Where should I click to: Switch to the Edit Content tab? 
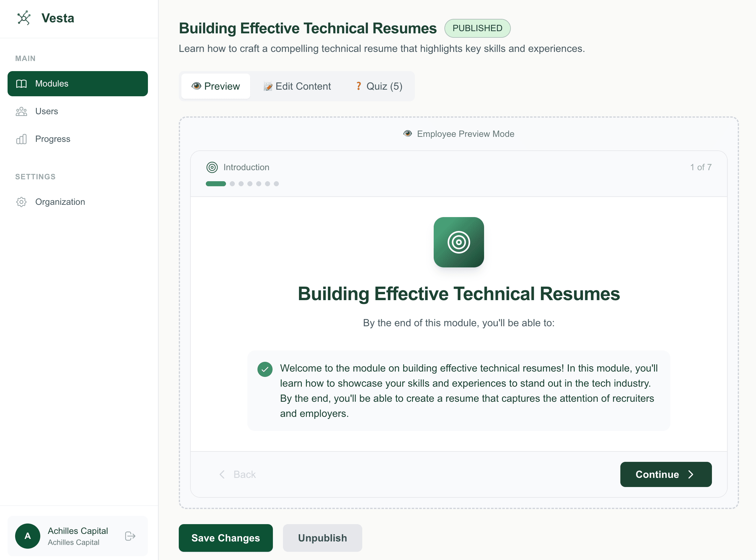(x=297, y=87)
